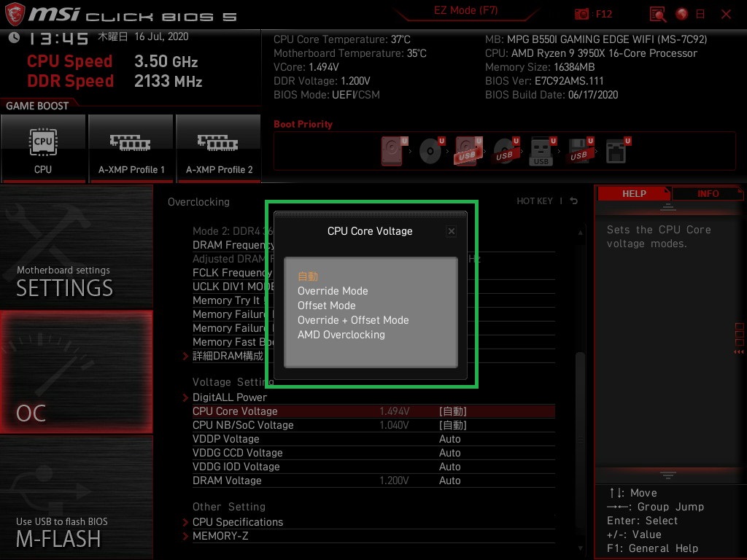Select the optical disc boot device icon
The width and height of the screenshot is (747, 560).
tap(432, 151)
